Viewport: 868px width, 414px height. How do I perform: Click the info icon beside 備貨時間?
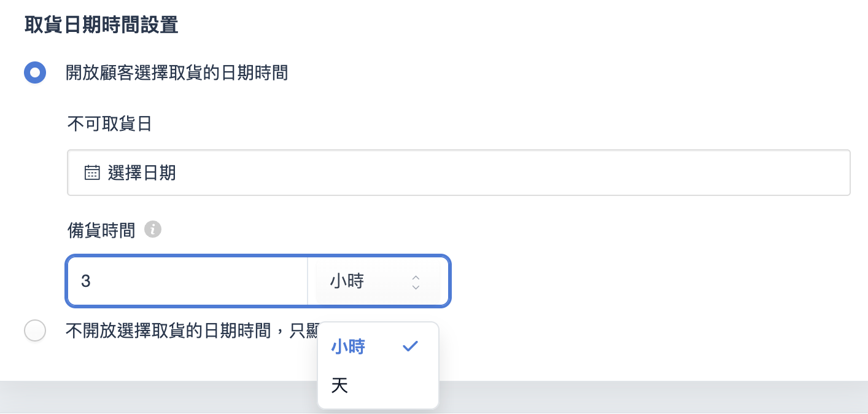point(153,230)
